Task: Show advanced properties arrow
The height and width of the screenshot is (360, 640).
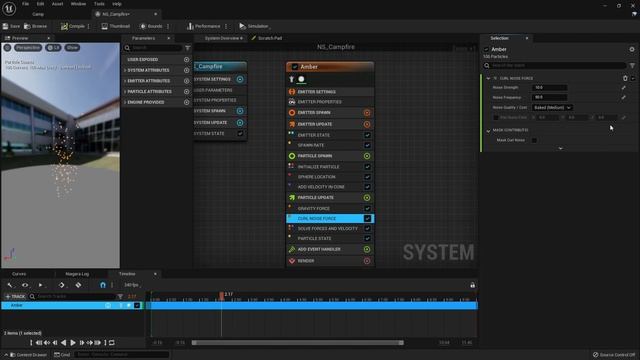Action: pyautogui.click(x=560, y=149)
